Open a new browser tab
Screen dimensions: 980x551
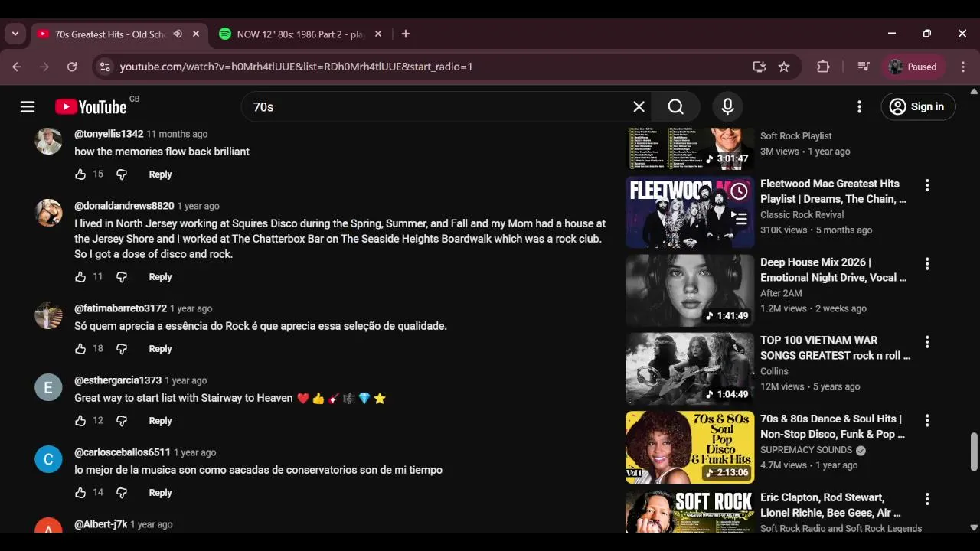(x=406, y=34)
